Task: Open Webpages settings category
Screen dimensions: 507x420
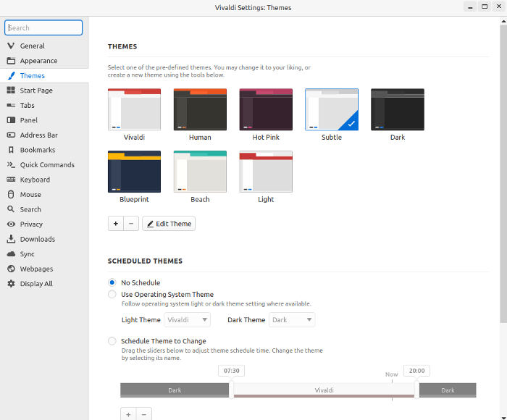Action: (x=44, y=269)
